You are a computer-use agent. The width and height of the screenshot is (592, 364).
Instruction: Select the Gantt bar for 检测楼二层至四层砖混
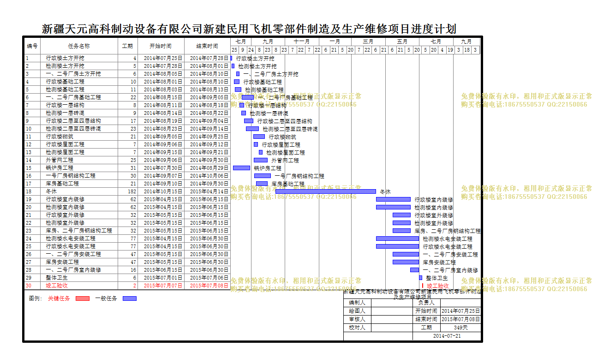(x=252, y=129)
